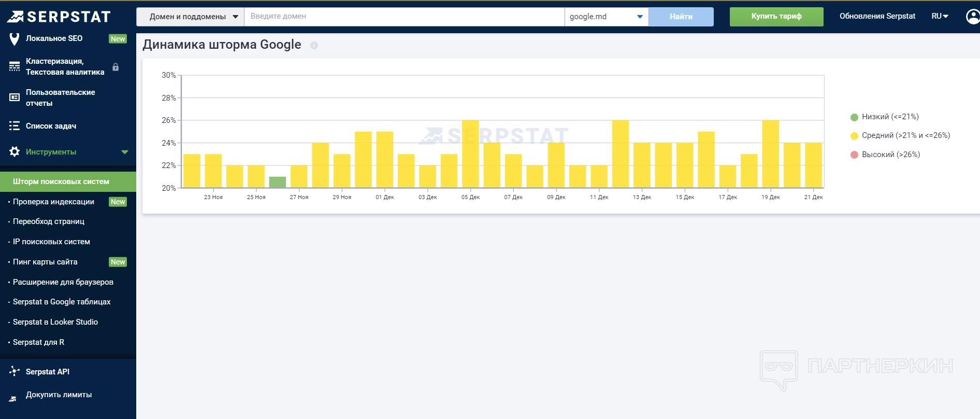980x419 pixels.
Task: Select Шторм поисковых систем menu item
Action: click(x=68, y=181)
